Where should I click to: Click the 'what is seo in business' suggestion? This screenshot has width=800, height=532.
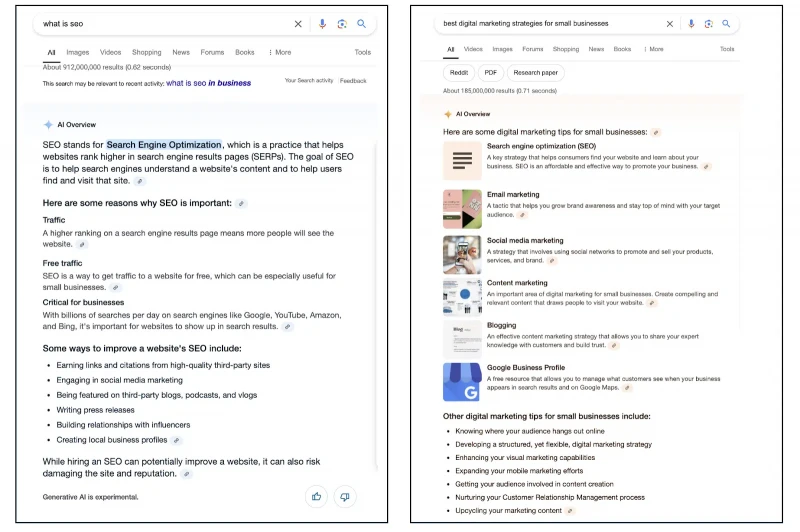click(x=208, y=83)
